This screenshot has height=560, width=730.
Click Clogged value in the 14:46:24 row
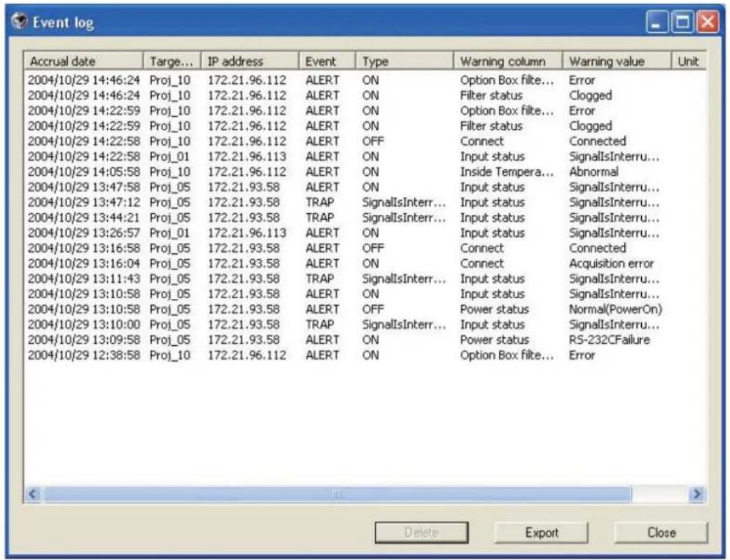coord(590,95)
